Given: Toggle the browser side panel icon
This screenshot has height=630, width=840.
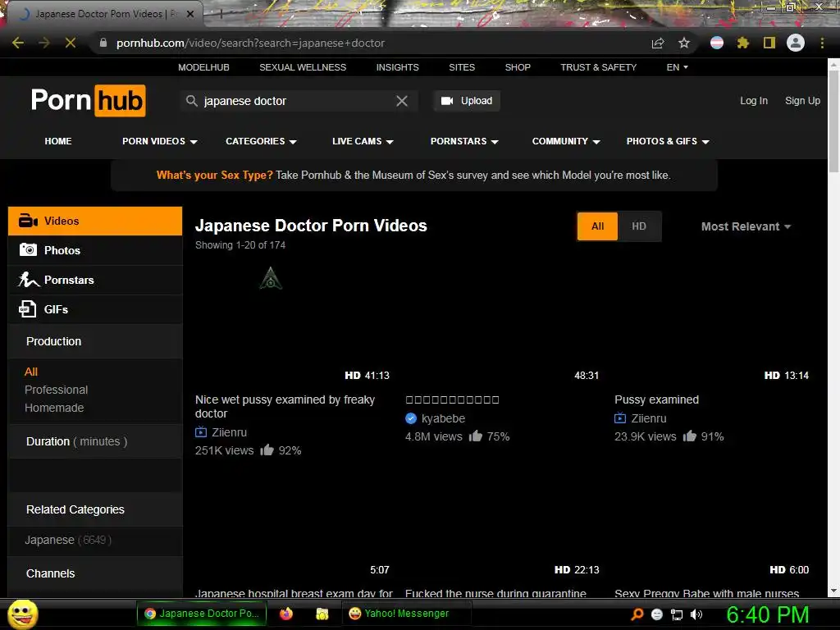Looking at the screenshot, I should click(x=769, y=43).
